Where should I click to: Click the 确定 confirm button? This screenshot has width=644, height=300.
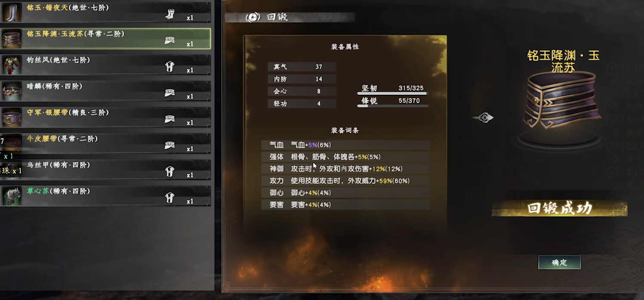559,262
